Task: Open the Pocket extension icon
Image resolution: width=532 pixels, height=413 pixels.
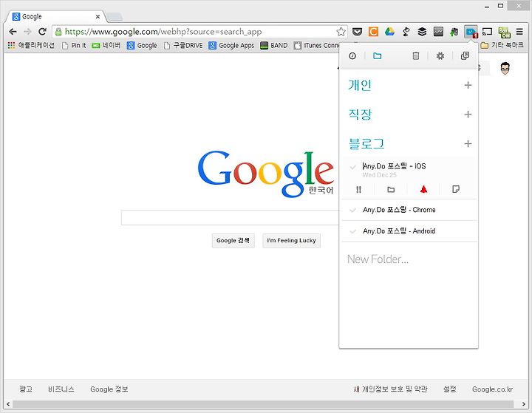Action: [357, 32]
